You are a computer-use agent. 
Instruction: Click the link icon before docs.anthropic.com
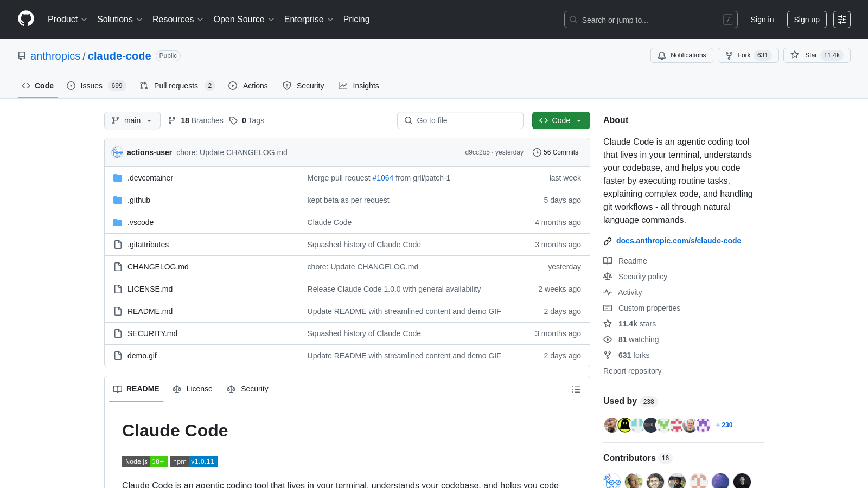tap(607, 241)
